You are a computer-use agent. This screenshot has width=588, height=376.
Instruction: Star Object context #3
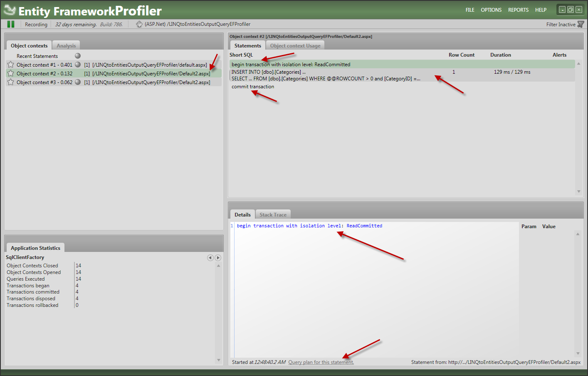[x=11, y=82]
